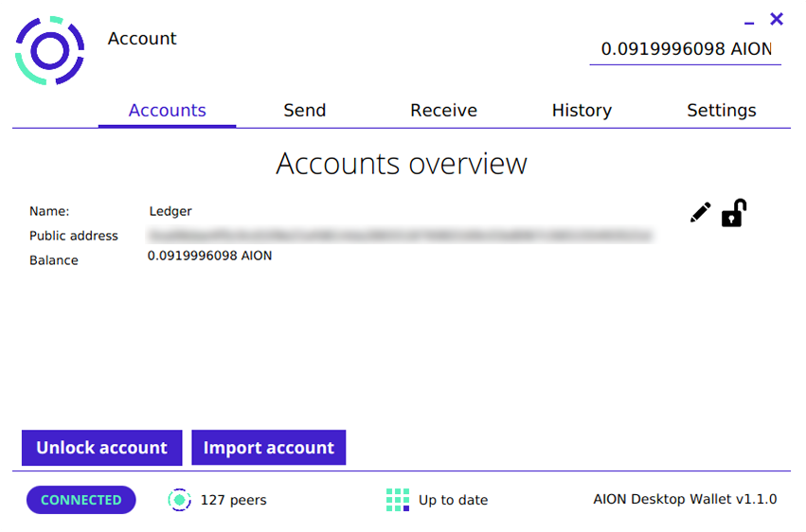Click the Public address label

(x=74, y=236)
